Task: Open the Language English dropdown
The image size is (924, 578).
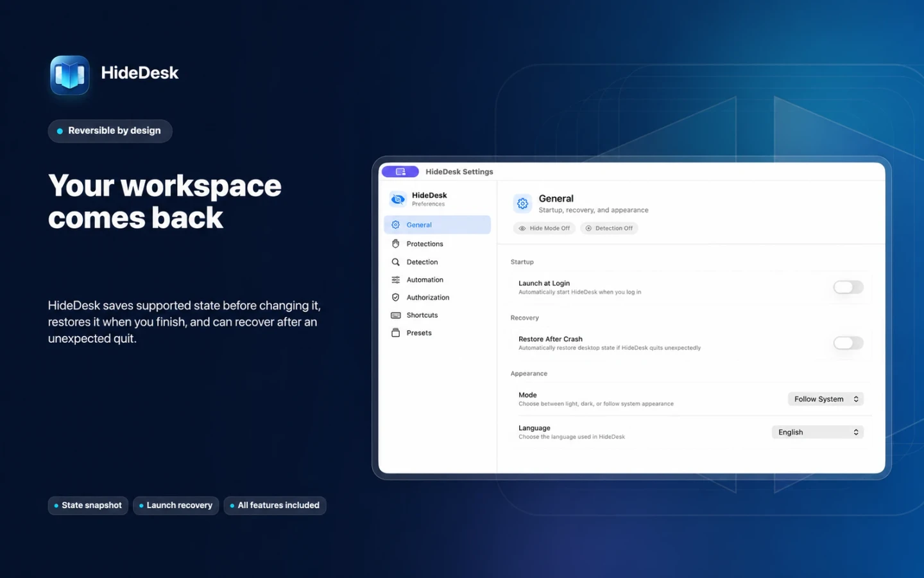Action: (x=817, y=432)
